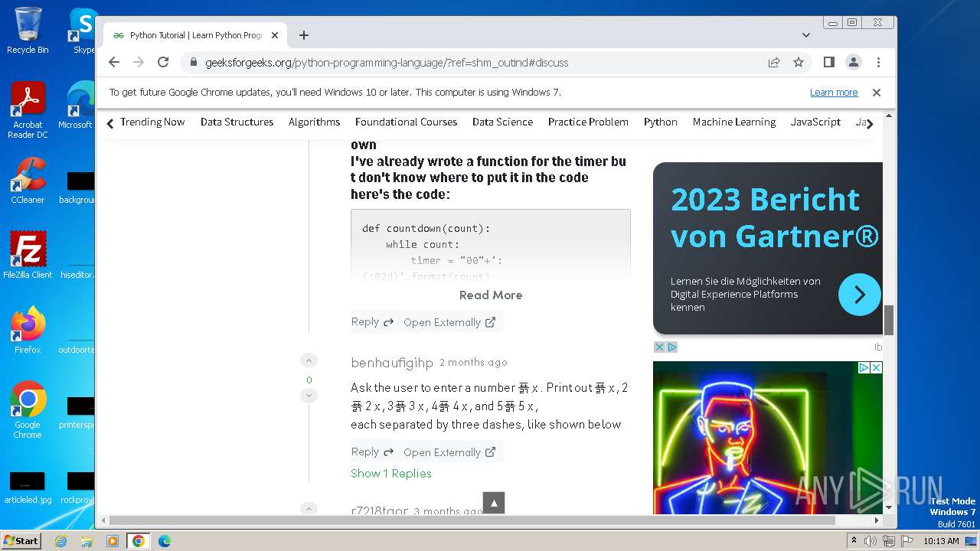Dismiss the Chrome update notification bar
Image resolution: width=980 pixels, height=551 pixels.
click(x=877, y=93)
